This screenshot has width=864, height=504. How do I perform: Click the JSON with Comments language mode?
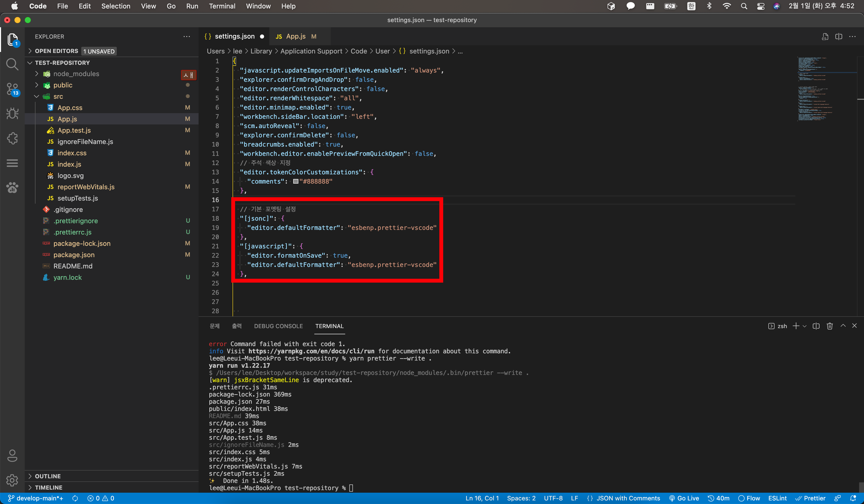click(628, 498)
